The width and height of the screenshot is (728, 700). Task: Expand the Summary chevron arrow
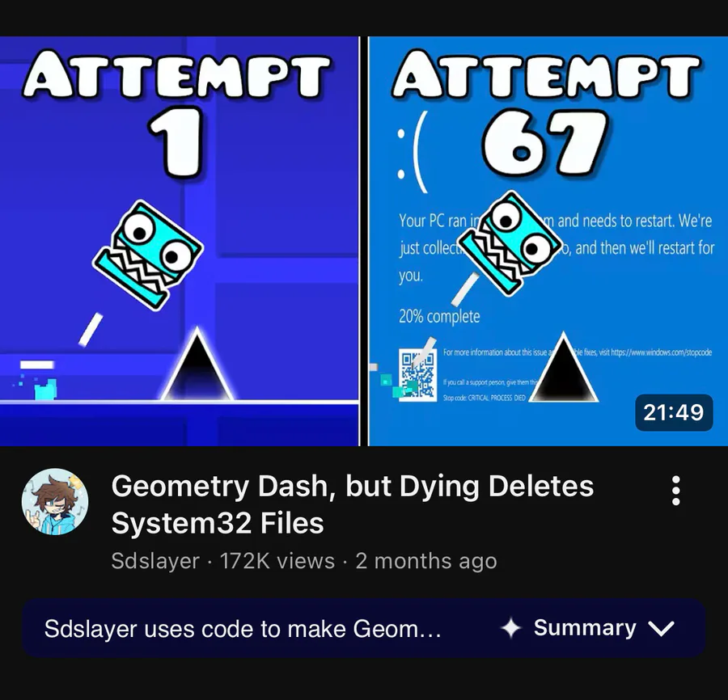661,629
